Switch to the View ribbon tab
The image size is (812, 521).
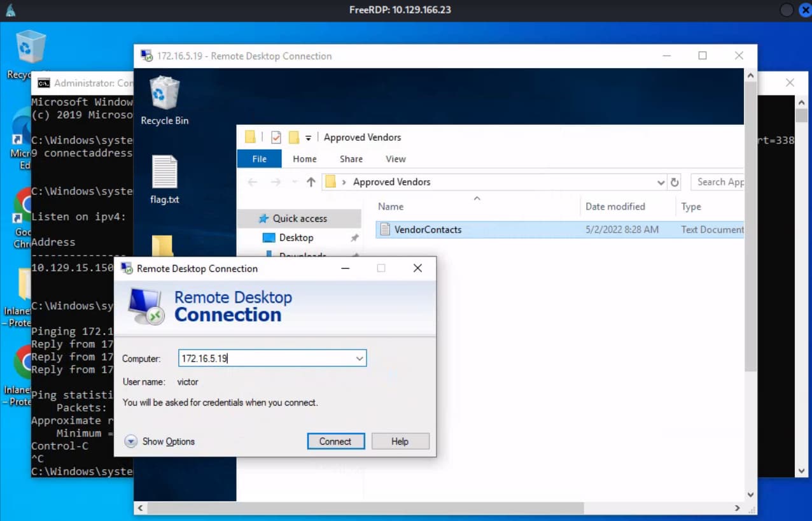coord(395,159)
